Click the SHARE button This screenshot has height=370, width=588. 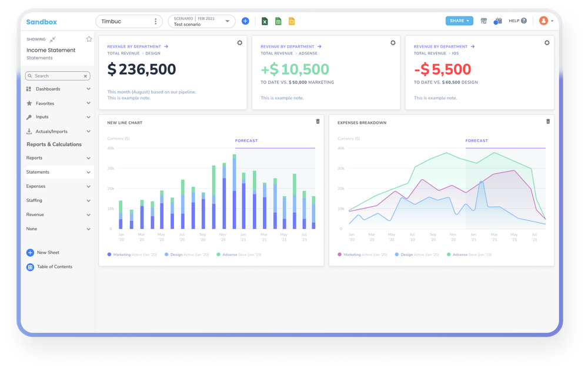coord(459,21)
